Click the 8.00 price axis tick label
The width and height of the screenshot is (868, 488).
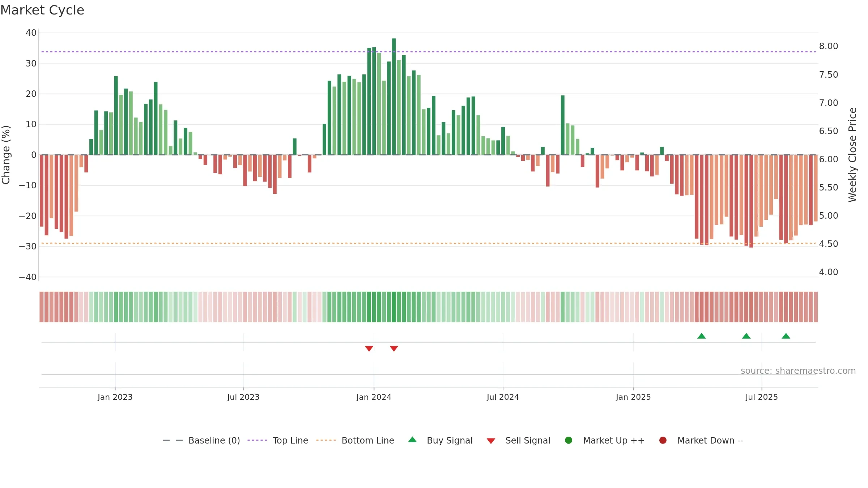click(829, 46)
